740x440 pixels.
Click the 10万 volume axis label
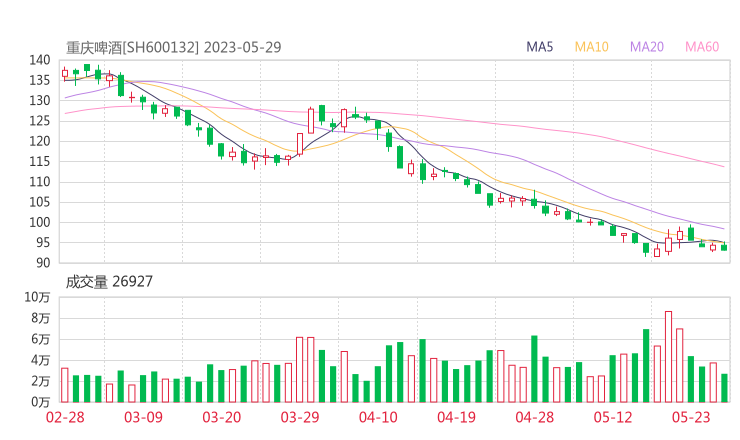[x=37, y=297]
